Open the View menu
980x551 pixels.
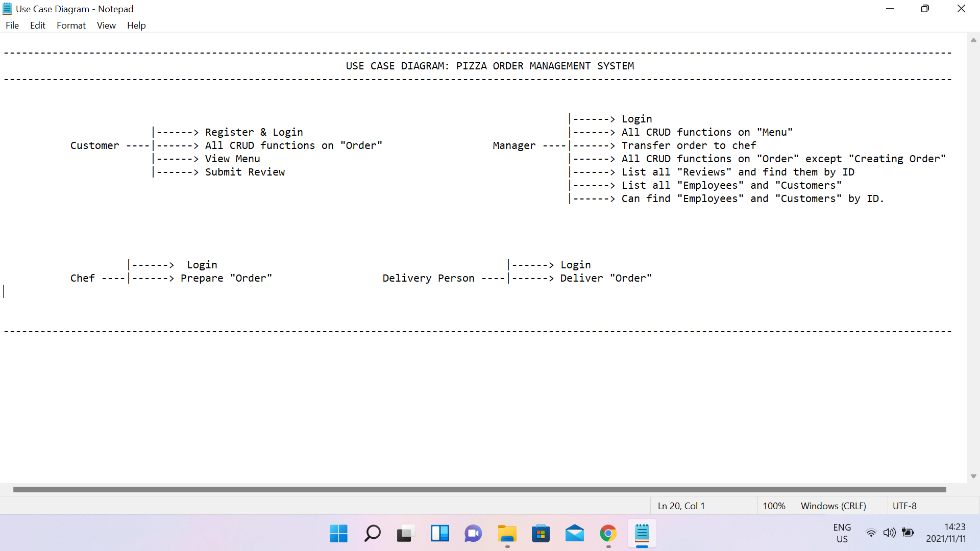pyautogui.click(x=106, y=26)
